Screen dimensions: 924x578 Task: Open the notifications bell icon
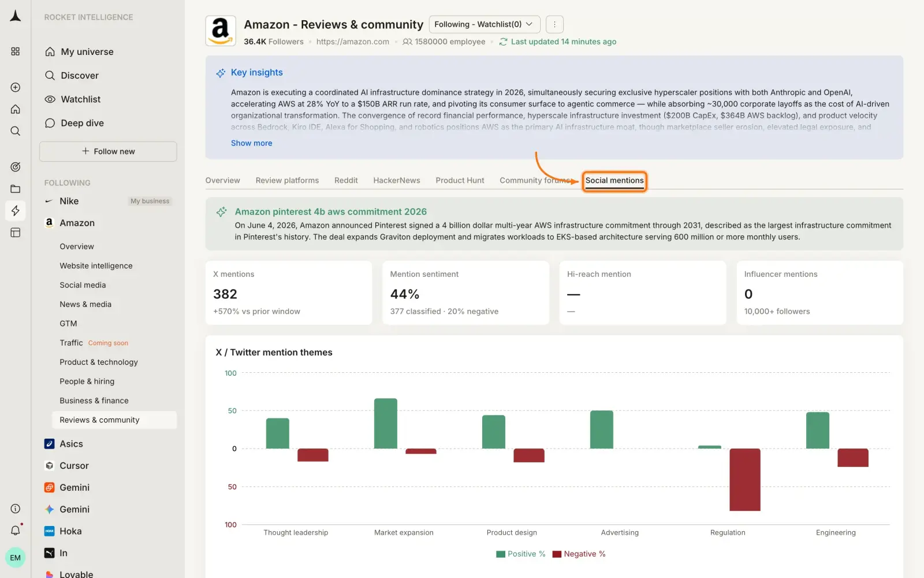coord(16,530)
